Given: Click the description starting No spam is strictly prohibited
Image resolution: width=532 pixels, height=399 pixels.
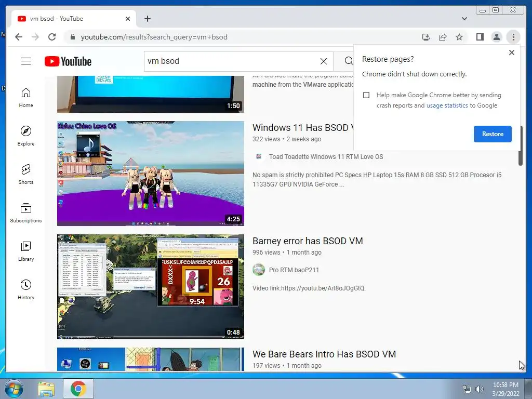Looking at the screenshot, I should [x=377, y=179].
